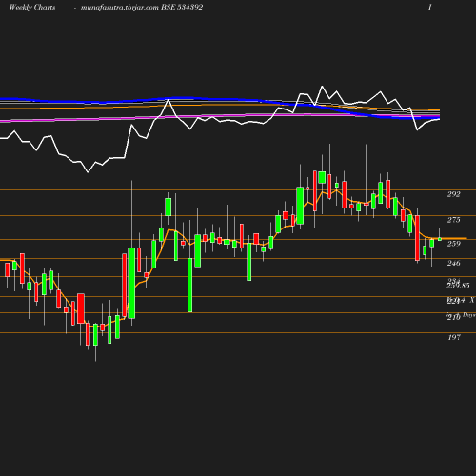Select the last large red candle before the drop
Image resolution: width=476 pixels, height=476 pixels.
pos(417,238)
